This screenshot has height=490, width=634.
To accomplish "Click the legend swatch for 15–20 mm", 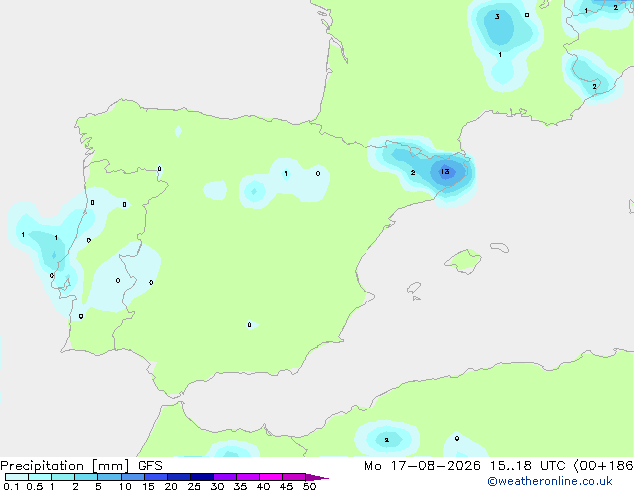I will coord(156,477).
